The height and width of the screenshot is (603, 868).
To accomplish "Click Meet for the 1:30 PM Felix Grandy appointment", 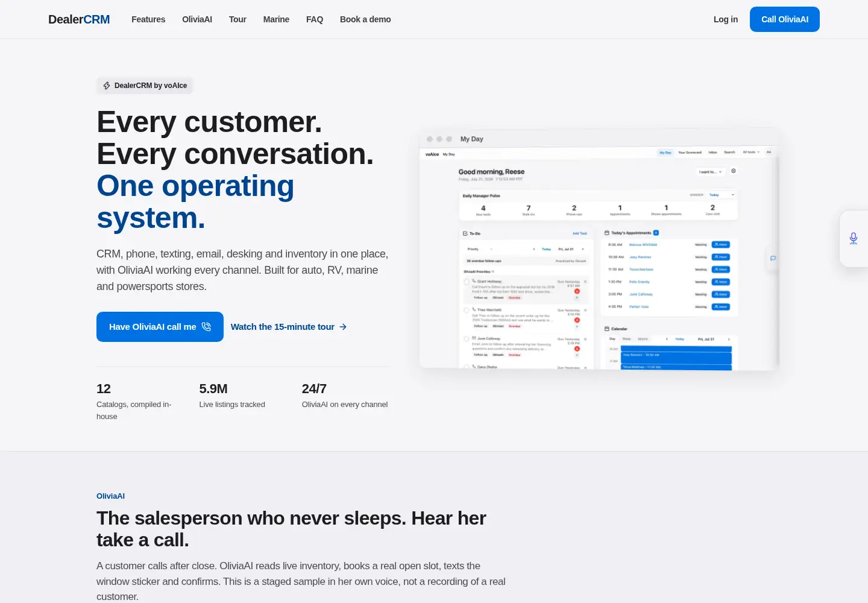I will point(721,282).
